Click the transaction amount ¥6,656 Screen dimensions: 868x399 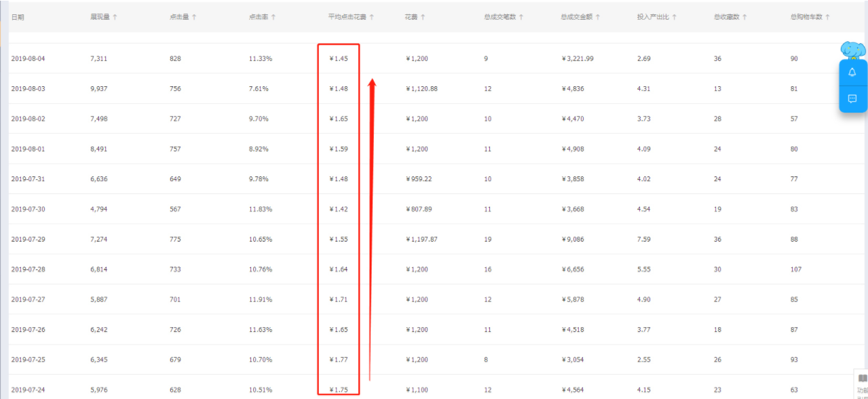point(573,269)
